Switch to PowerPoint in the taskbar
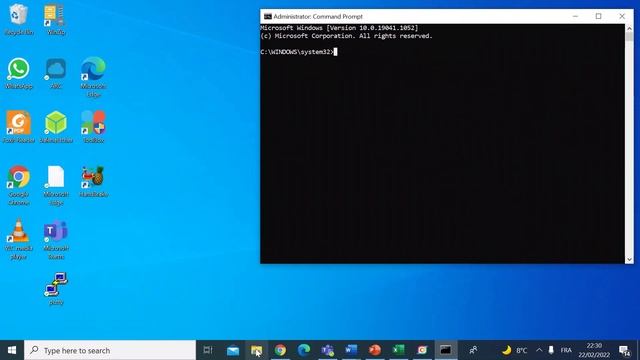The width and height of the screenshot is (640, 360). pos(375,350)
